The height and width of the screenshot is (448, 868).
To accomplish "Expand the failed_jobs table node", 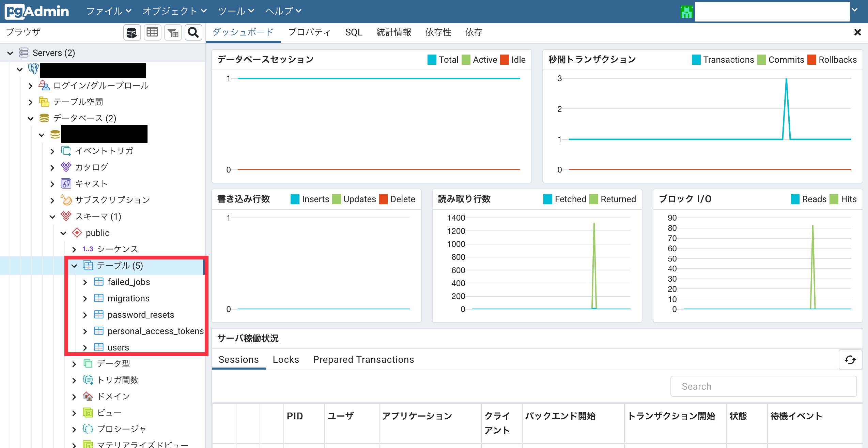I will click(85, 282).
